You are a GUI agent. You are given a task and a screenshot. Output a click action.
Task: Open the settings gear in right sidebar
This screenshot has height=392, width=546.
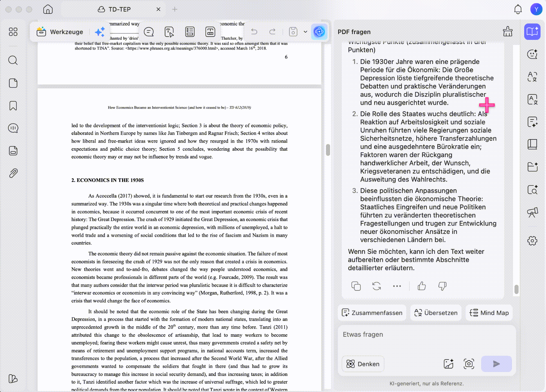click(x=532, y=241)
